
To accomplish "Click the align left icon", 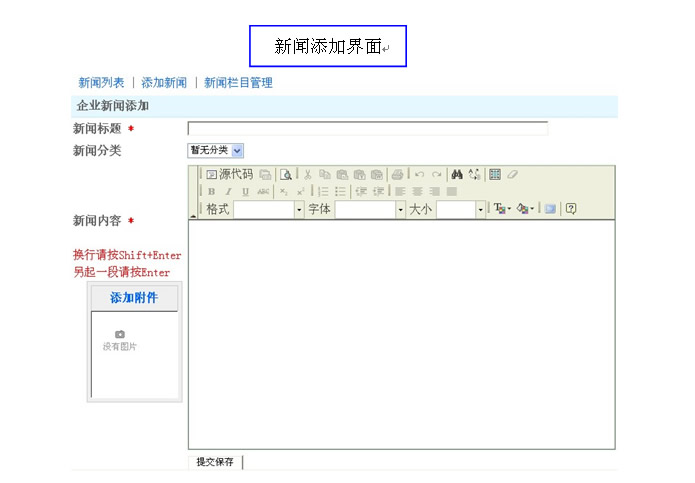I will point(400,191).
